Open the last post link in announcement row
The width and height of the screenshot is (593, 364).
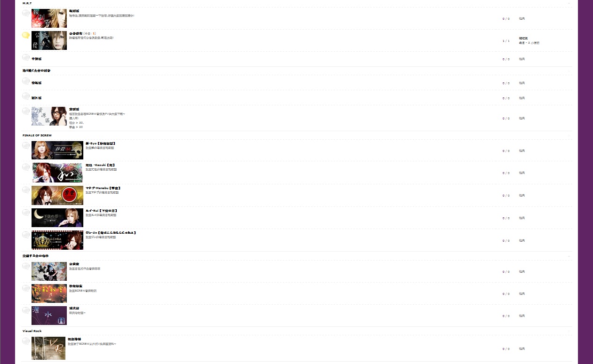point(523,38)
